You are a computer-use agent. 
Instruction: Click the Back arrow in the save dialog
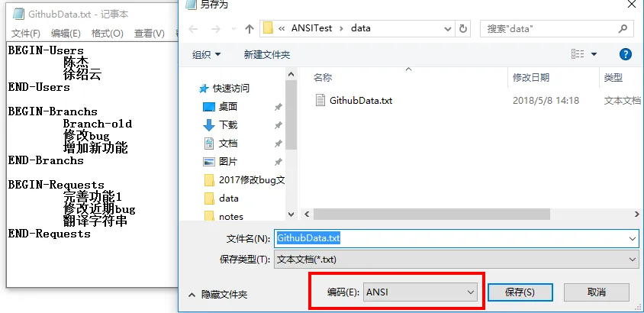pos(193,29)
